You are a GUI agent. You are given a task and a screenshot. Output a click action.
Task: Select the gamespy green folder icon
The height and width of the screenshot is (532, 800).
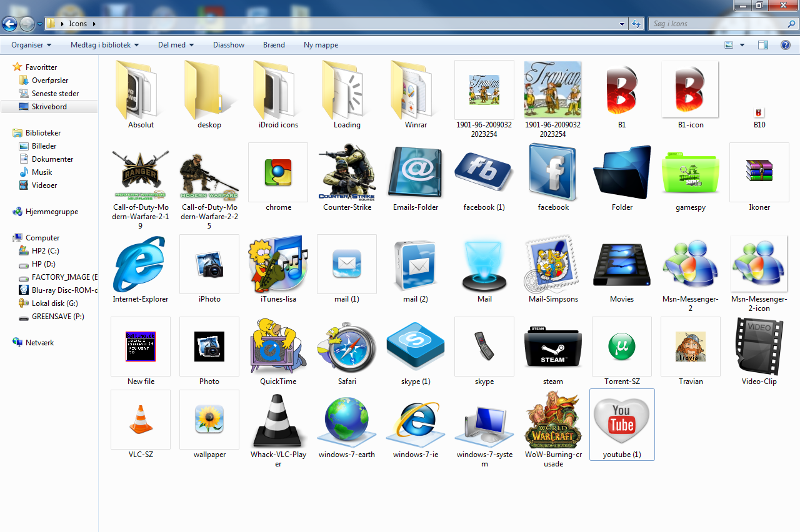click(x=691, y=172)
